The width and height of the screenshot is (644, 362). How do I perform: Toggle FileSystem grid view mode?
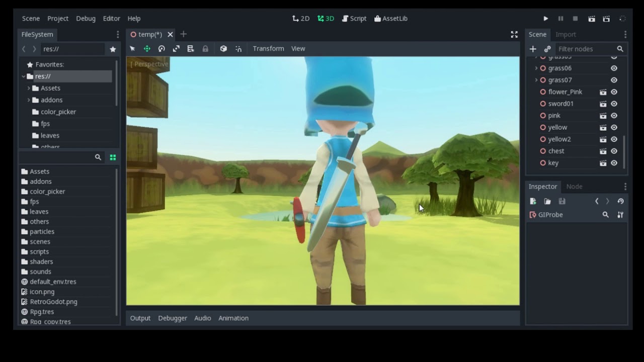[113, 157]
